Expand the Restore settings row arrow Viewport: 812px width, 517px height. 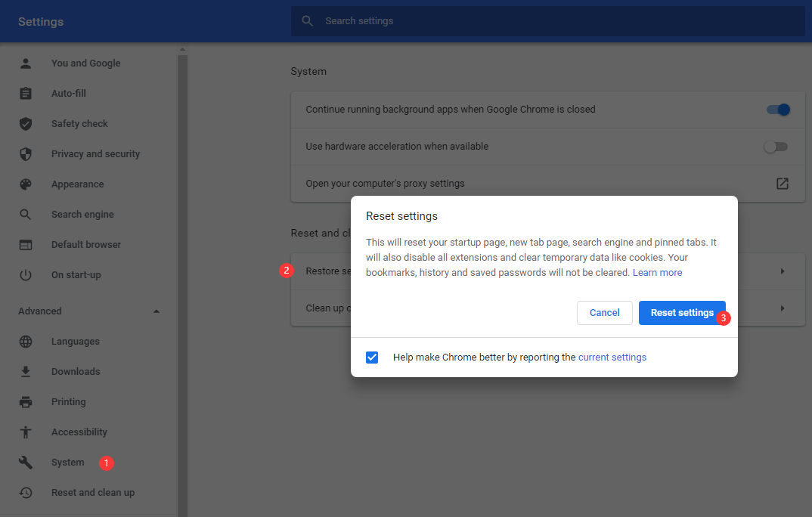(782, 271)
